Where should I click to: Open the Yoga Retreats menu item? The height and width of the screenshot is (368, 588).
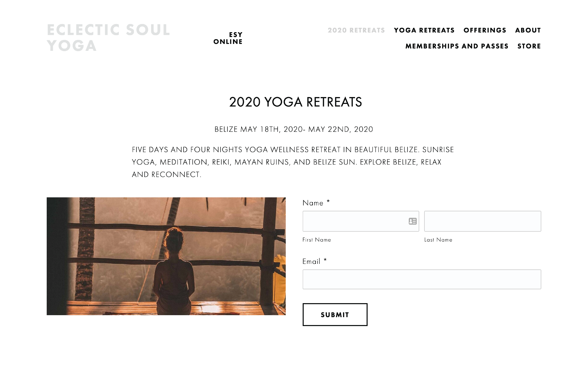tap(424, 30)
